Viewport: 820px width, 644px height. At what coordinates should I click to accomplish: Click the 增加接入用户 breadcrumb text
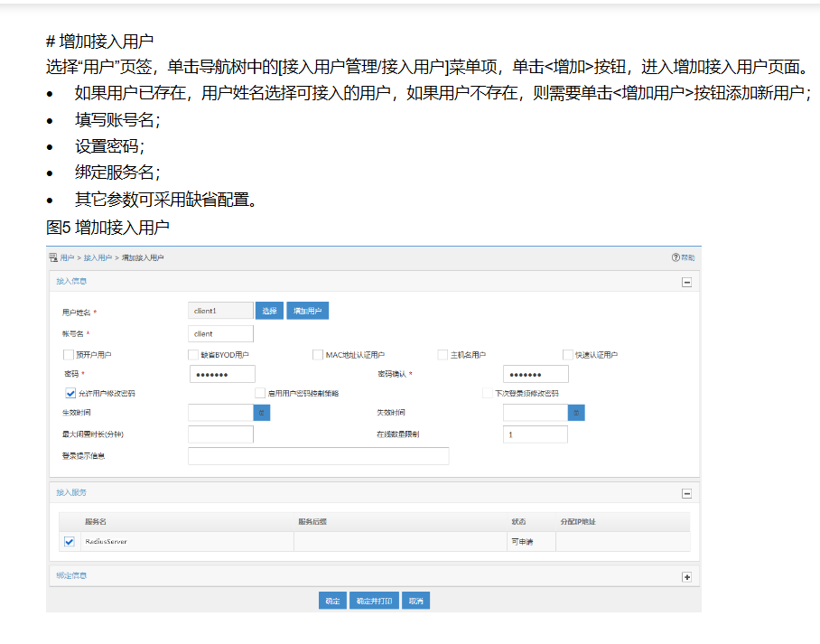[x=143, y=257]
